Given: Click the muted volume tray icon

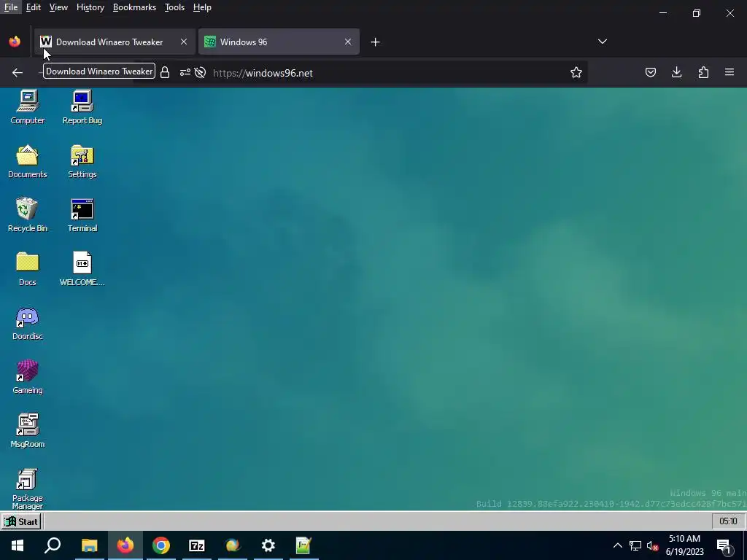Looking at the screenshot, I should click(652, 545).
